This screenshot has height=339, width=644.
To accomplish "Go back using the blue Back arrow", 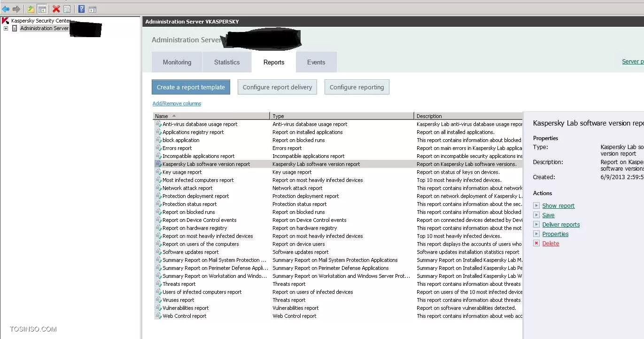I will (x=6, y=9).
